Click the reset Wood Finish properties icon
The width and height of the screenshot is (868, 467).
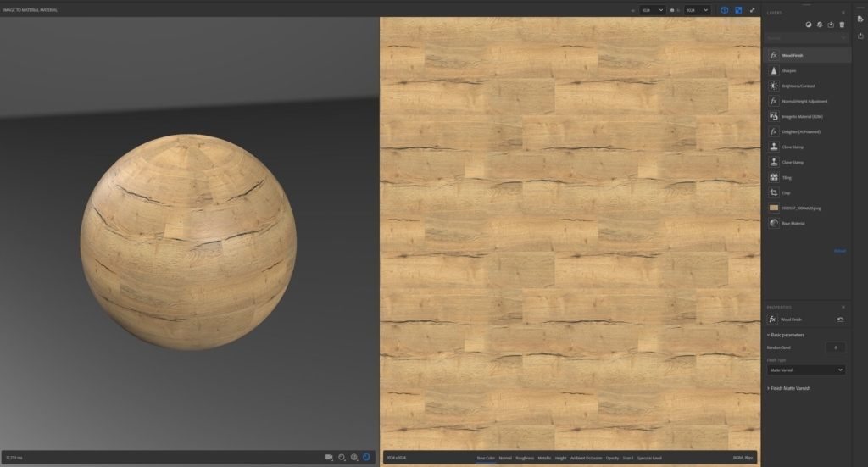(840, 320)
